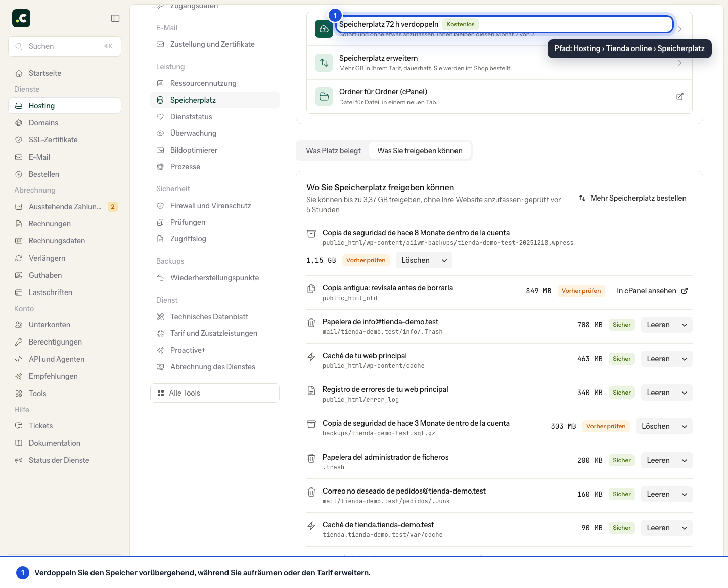Expand dropdown next to Leeren for 463 MB cache

pos(685,359)
